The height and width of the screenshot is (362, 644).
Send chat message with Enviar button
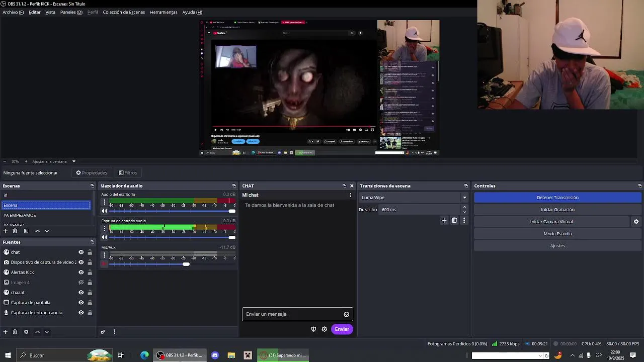(342, 329)
